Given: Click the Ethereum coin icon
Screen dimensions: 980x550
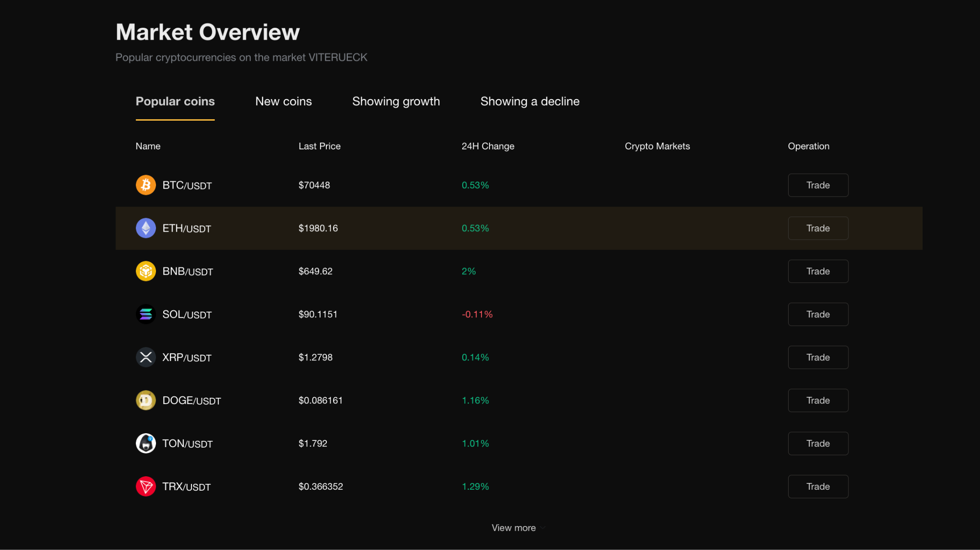Looking at the screenshot, I should (145, 228).
